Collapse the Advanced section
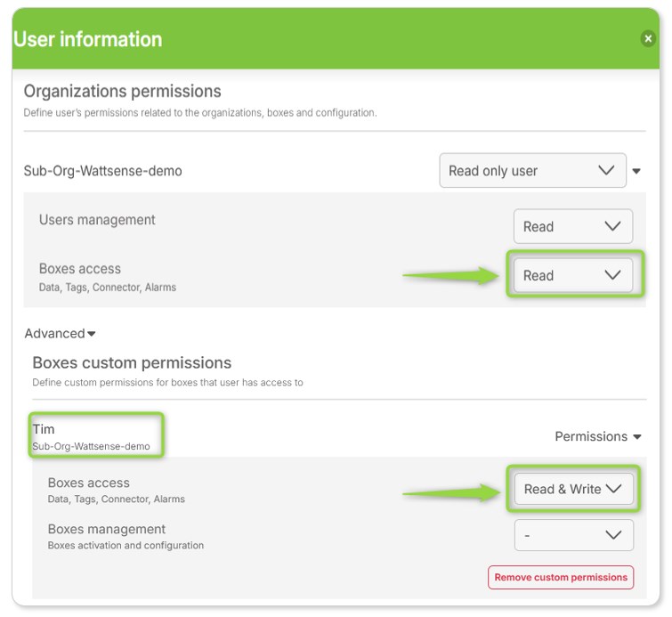672x617 pixels. [60, 333]
